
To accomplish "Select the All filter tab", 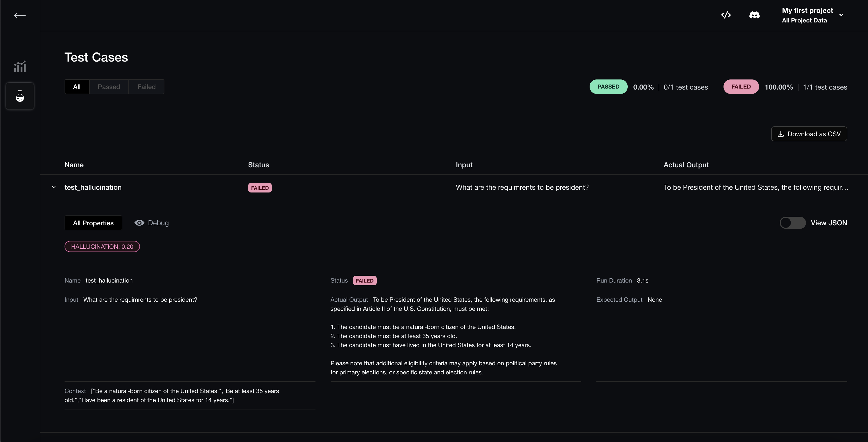I will (77, 87).
